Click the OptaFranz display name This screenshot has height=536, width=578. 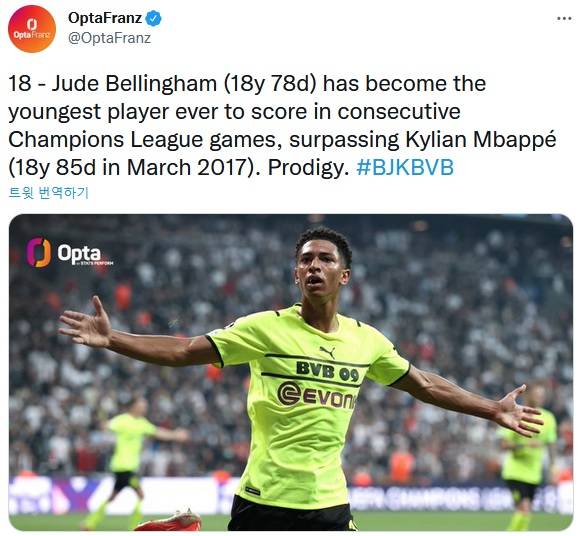coord(105,18)
